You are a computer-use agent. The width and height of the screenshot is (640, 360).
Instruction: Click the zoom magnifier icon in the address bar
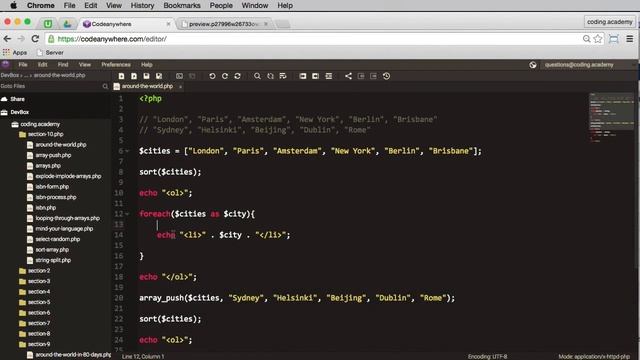587,39
